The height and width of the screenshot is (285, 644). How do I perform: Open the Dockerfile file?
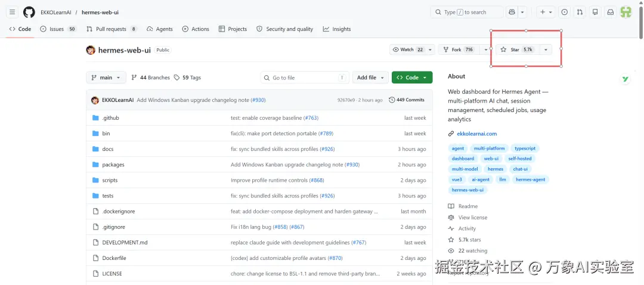coord(114,258)
